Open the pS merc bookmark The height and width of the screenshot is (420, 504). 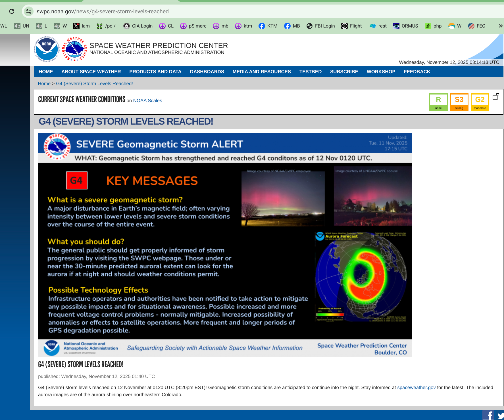pos(193,26)
